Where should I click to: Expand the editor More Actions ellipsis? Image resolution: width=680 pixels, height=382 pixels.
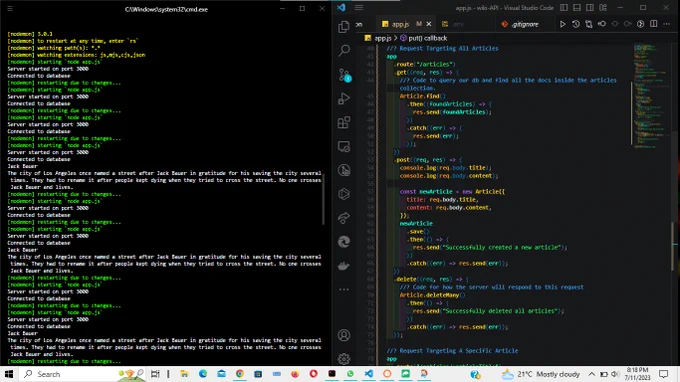tap(667, 24)
